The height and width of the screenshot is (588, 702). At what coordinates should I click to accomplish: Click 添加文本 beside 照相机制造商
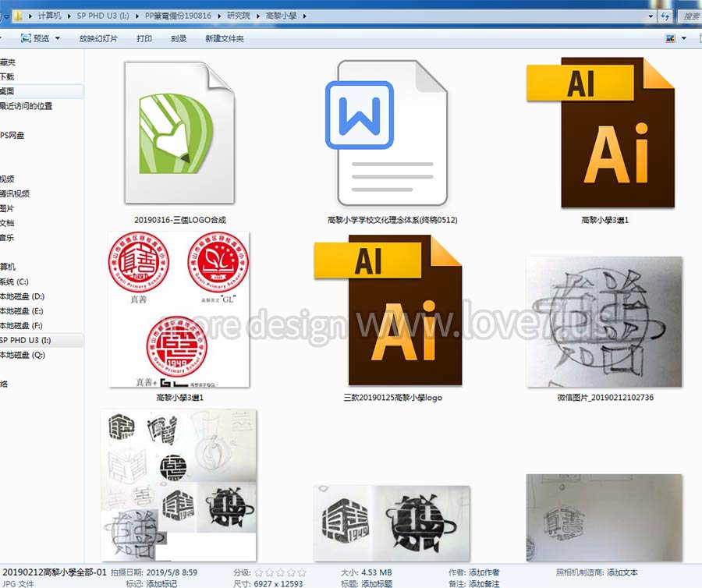click(622, 572)
